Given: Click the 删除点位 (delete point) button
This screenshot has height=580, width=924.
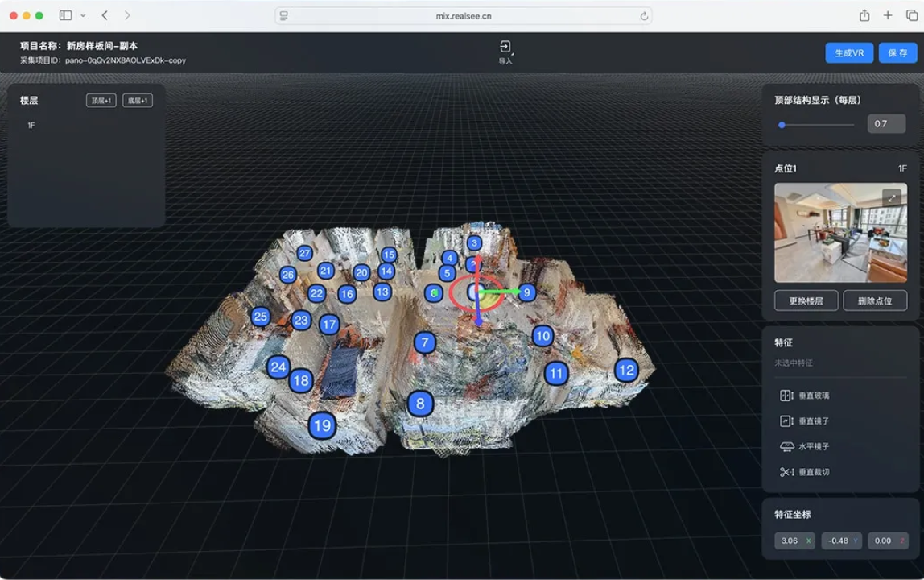Looking at the screenshot, I should pyautogui.click(x=874, y=300).
